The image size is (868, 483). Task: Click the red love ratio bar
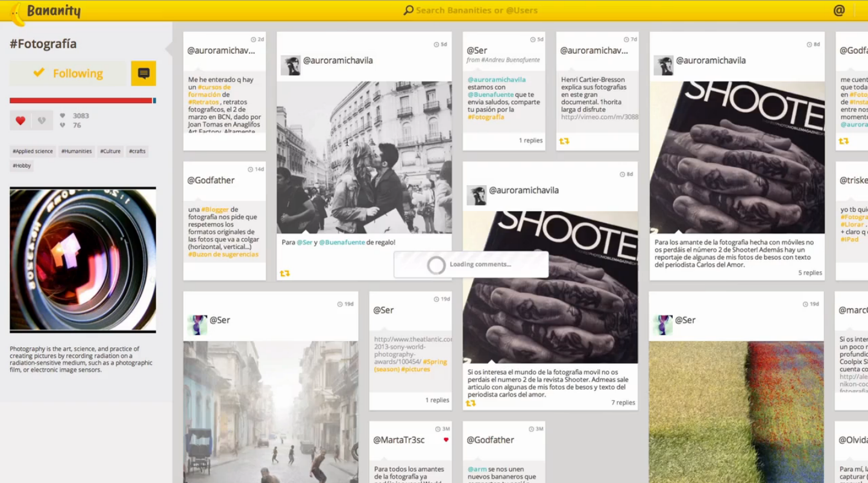(81, 101)
